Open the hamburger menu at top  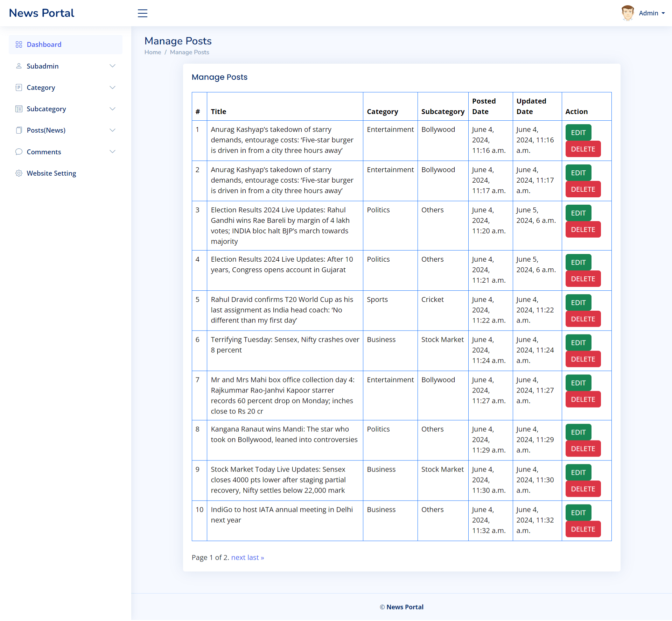point(142,13)
